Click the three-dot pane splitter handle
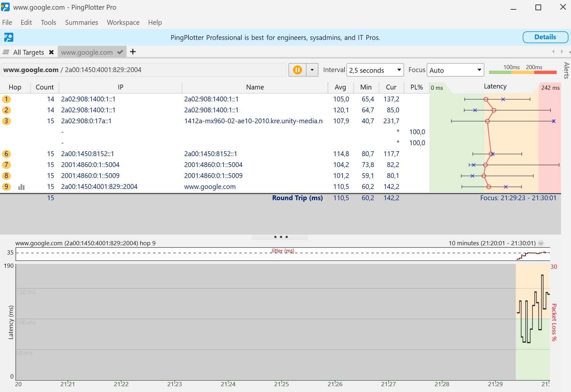The height and width of the screenshot is (392, 571). tap(281, 237)
